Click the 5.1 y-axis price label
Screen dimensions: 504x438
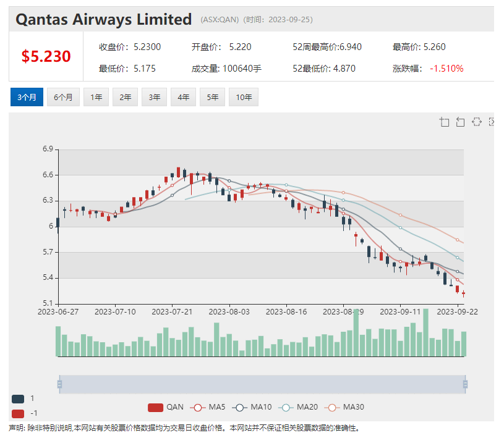pos(48,303)
